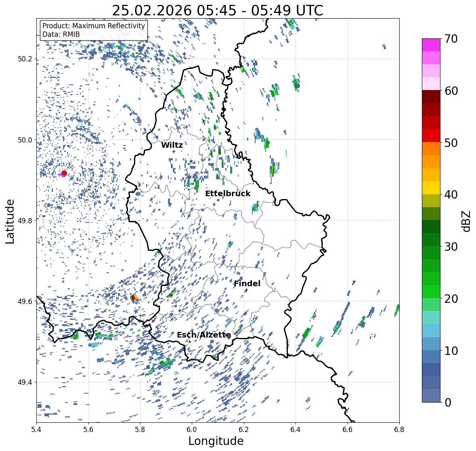Select the Ettelbruck station label
The width and height of the screenshot is (476, 451).
pyautogui.click(x=228, y=194)
